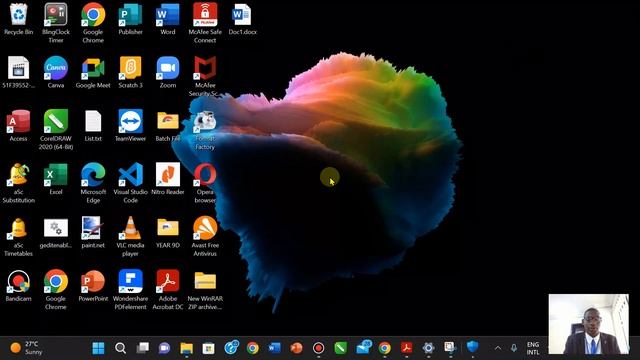Screen dimensions: 640x360
Task: Open the Opera browser shortcut
Action: click(205, 183)
